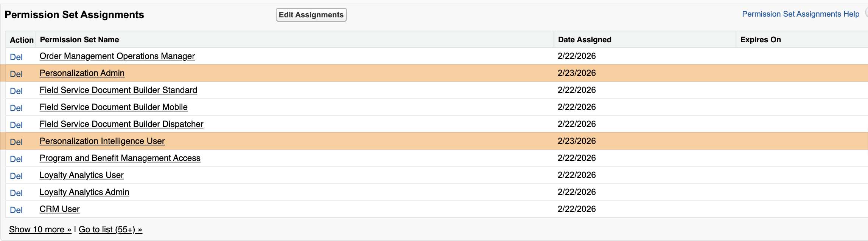The image size is (868, 241).
Task: Click the "Show 10 more" link
Action: tap(39, 229)
